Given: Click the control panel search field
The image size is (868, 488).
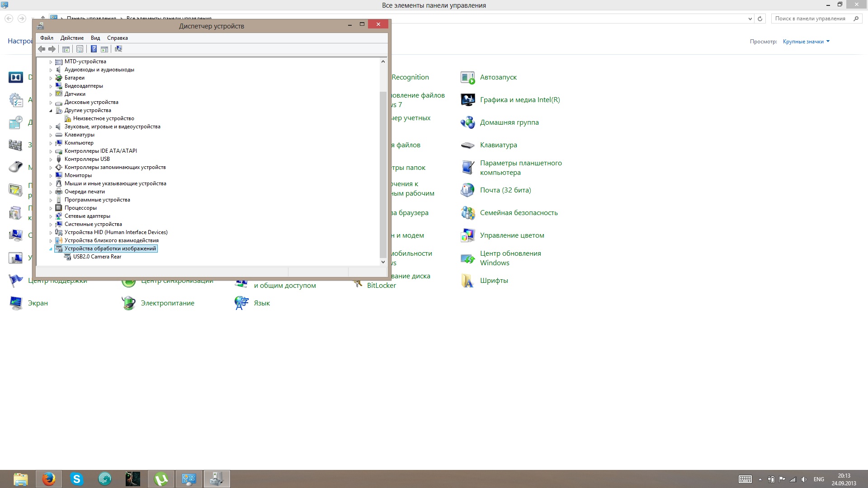Looking at the screenshot, I should point(810,19).
